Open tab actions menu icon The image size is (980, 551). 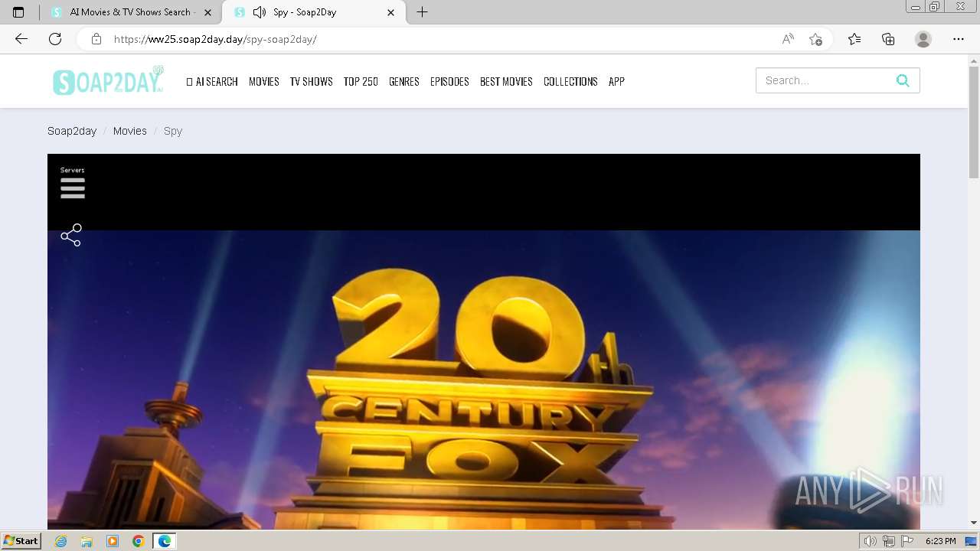[18, 12]
